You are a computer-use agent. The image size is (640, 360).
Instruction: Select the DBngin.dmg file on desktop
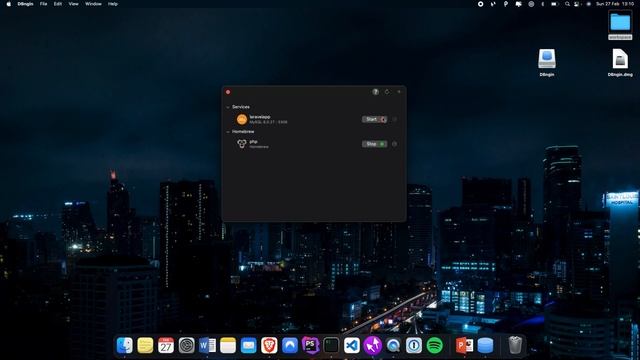point(620,62)
